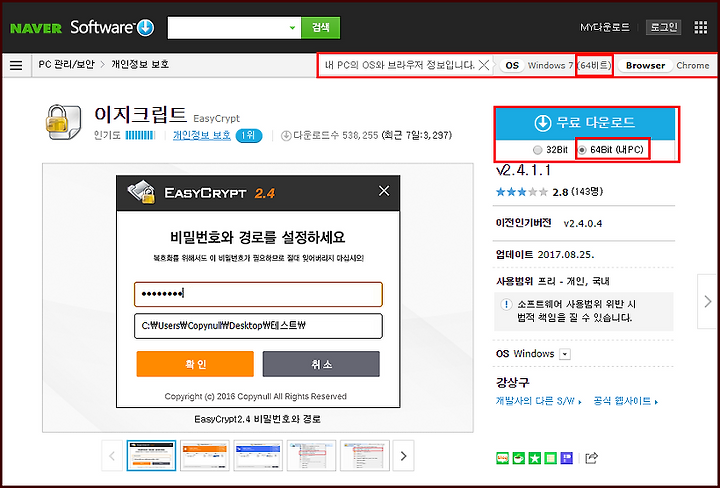
Task: Click the 무료 다운로드 button
Action: [x=584, y=123]
